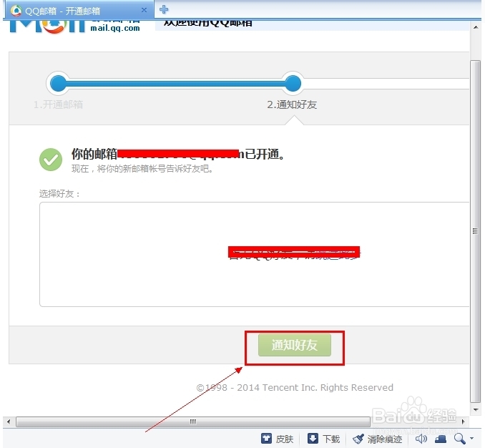Click the vertical scrollbar thumb

click(x=476, y=231)
